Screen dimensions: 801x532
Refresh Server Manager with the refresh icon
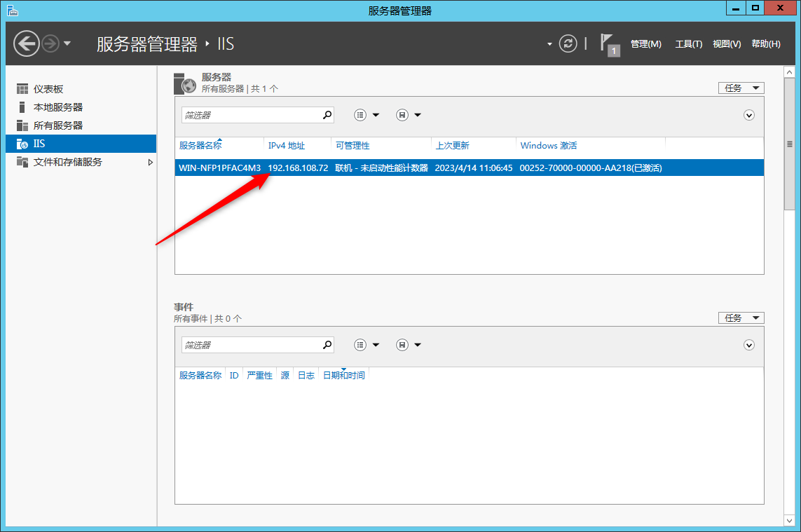[568, 43]
